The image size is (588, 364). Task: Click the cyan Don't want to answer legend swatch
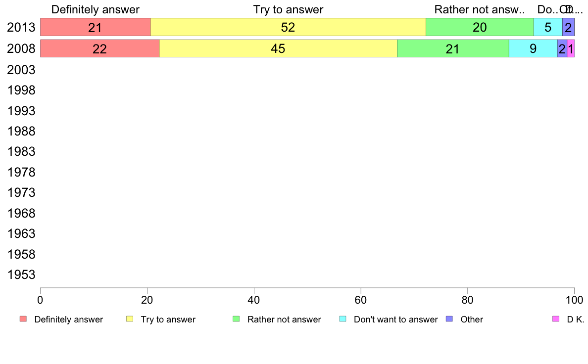[x=343, y=319]
